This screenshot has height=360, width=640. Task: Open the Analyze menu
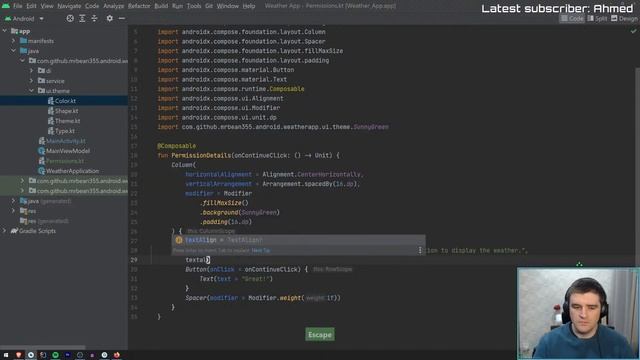coord(113,6)
